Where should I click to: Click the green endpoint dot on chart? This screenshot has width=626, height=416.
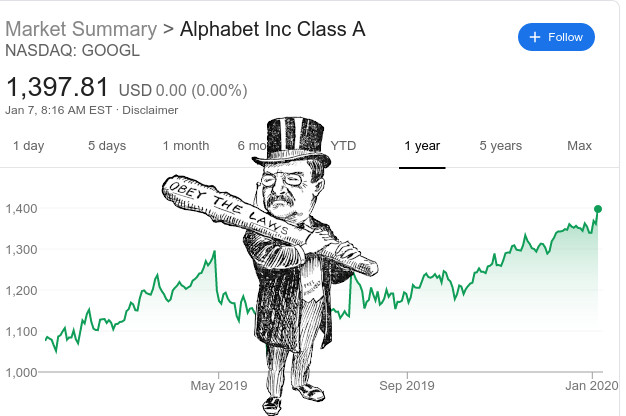tap(598, 209)
